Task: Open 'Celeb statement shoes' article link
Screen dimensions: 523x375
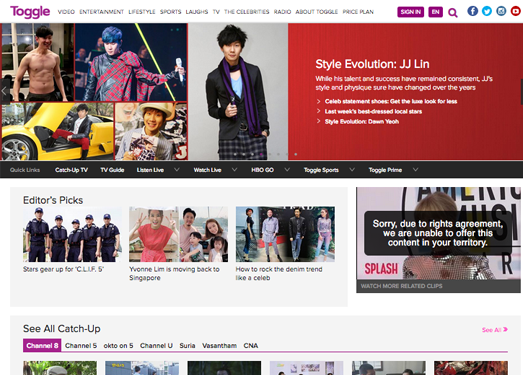Action: click(391, 101)
